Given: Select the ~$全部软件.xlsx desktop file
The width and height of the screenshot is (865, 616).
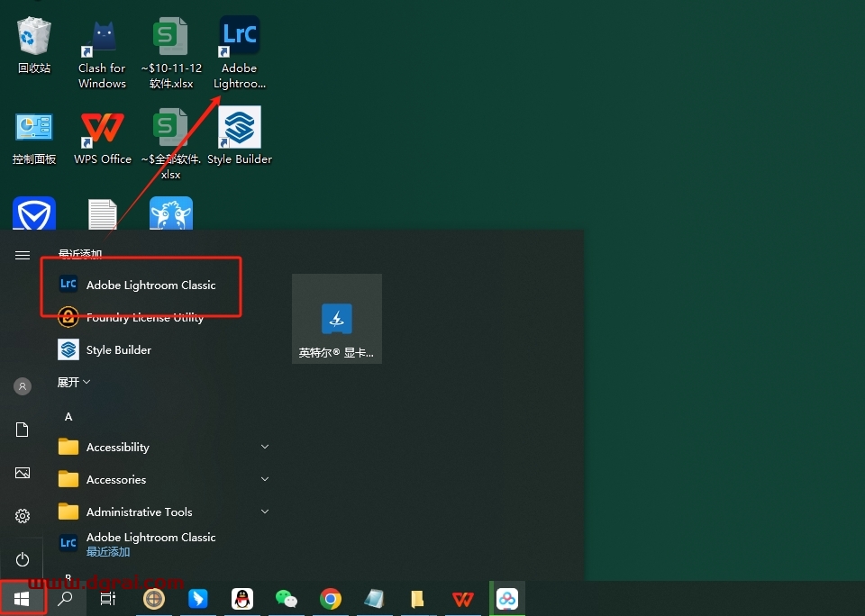Looking at the screenshot, I should (171, 144).
